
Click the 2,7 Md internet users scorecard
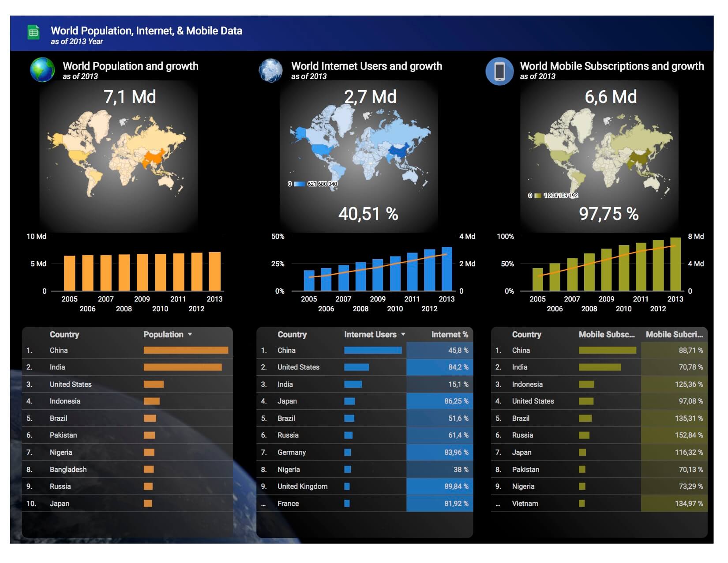click(x=370, y=97)
